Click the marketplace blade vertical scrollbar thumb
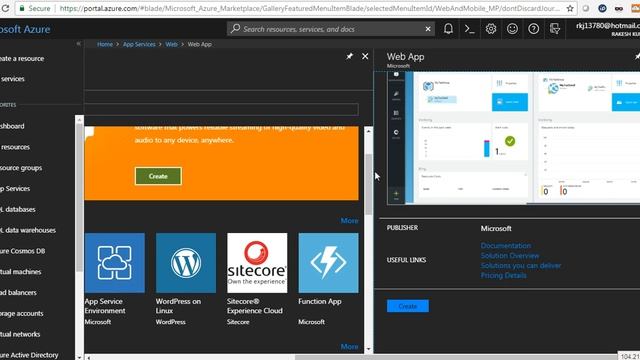 [x=369, y=184]
